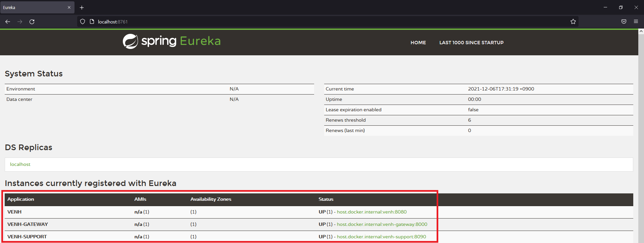The width and height of the screenshot is (644, 243).
Task: Click the Application column header
Action: pyautogui.click(x=21, y=199)
